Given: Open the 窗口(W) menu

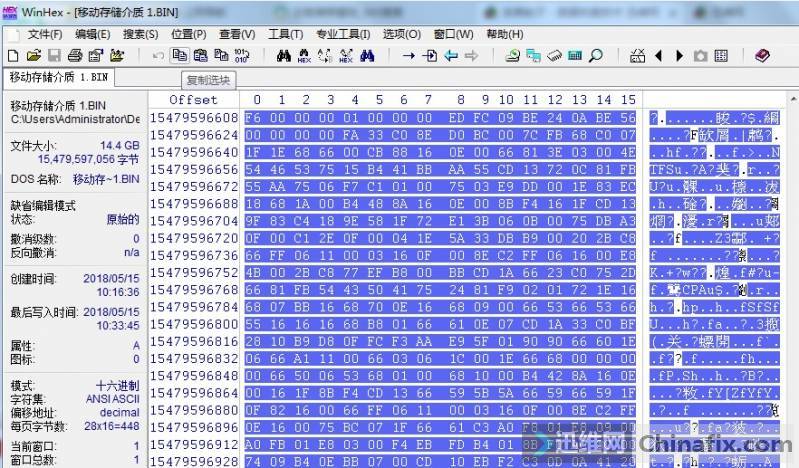Looking at the screenshot, I should [x=454, y=34].
